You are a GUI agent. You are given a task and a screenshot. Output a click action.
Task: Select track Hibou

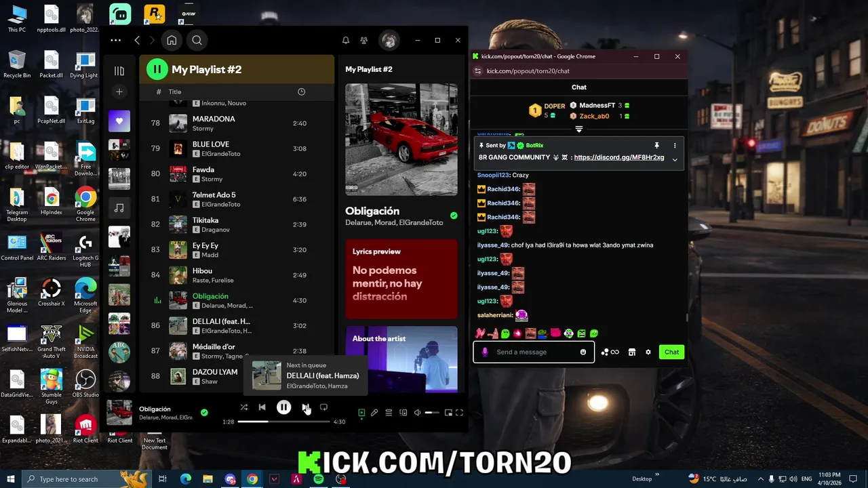point(235,275)
